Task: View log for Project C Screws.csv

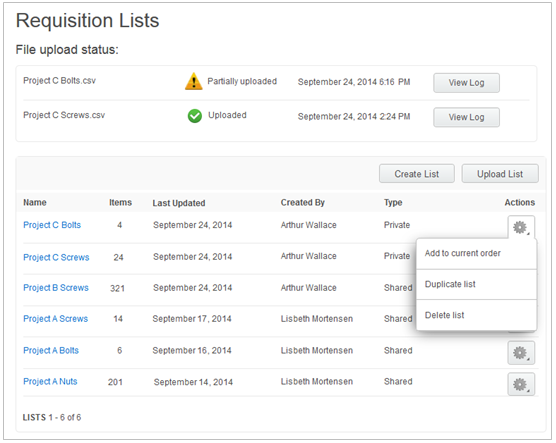Action: pyautogui.click(x=466, y=117)
